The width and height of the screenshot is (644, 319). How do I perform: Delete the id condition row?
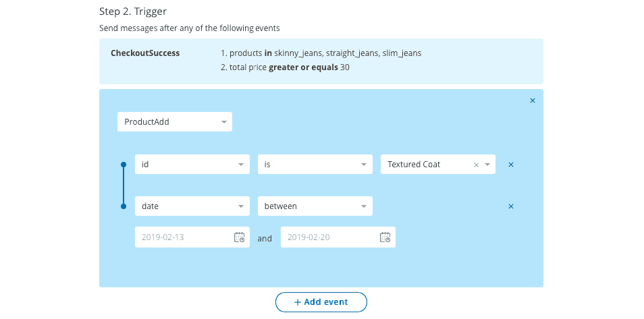click(511, 165)
